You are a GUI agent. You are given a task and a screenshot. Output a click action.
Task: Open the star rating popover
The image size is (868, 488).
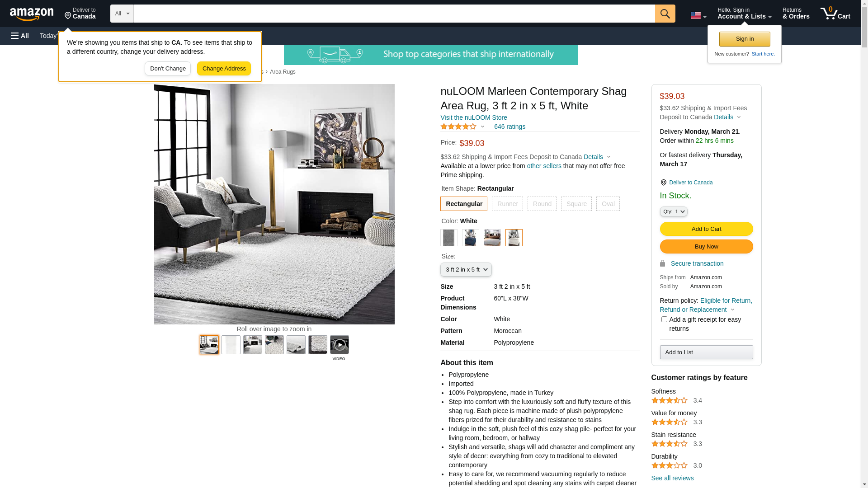coord(462,127)
